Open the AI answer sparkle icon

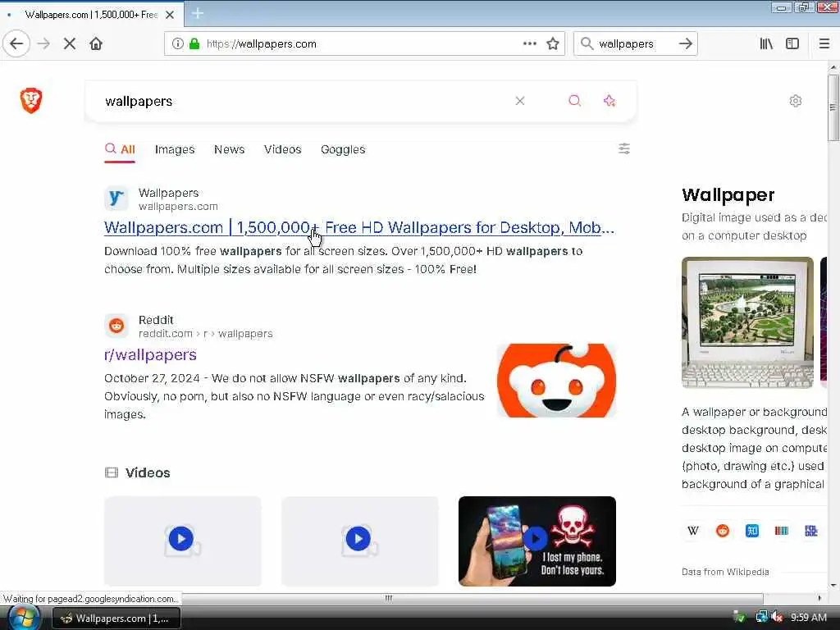[609, 101]
